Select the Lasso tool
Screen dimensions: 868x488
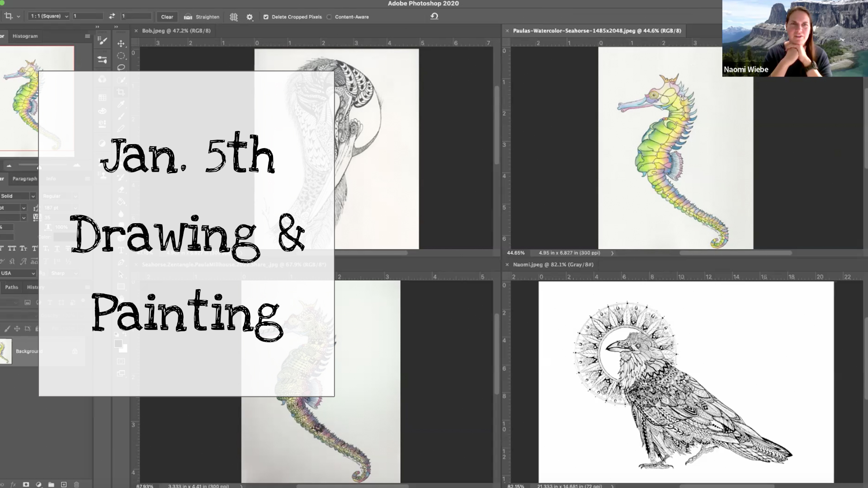pos(121,68)
